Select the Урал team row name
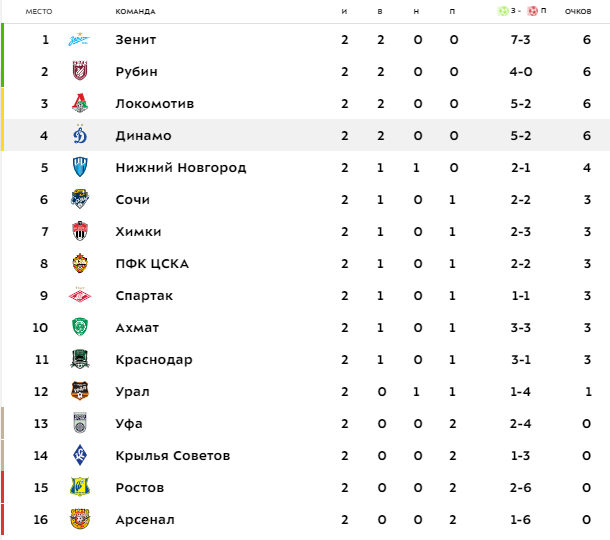The height and width of the screenshot is (540, 610). coord(132,392)
